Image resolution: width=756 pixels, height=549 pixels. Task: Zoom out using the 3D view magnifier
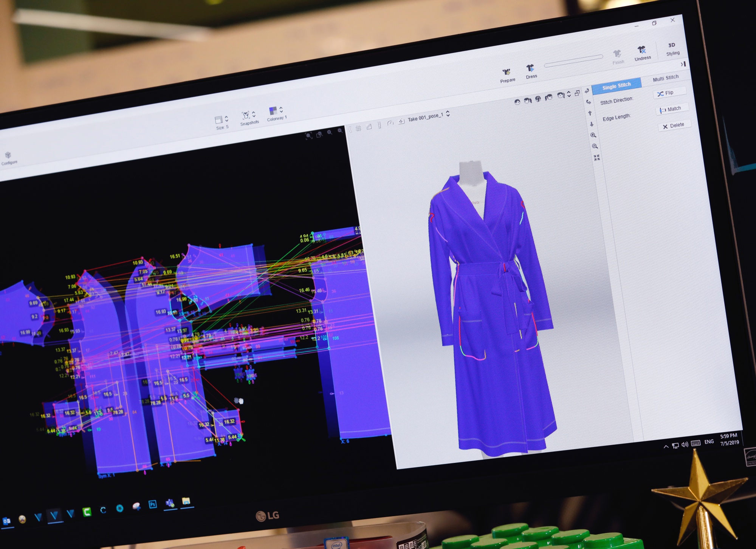595,146
